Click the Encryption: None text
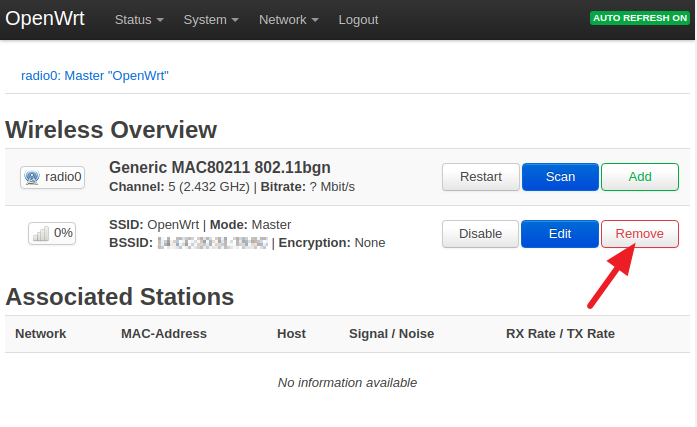 (x=332, y=243)
